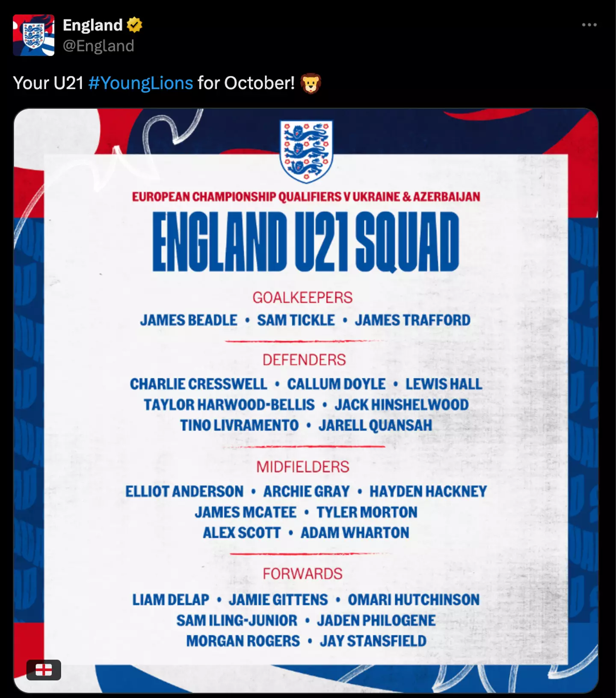Open the @England handle profile
Screen dimensions: 616x698
tap(98, 46)
